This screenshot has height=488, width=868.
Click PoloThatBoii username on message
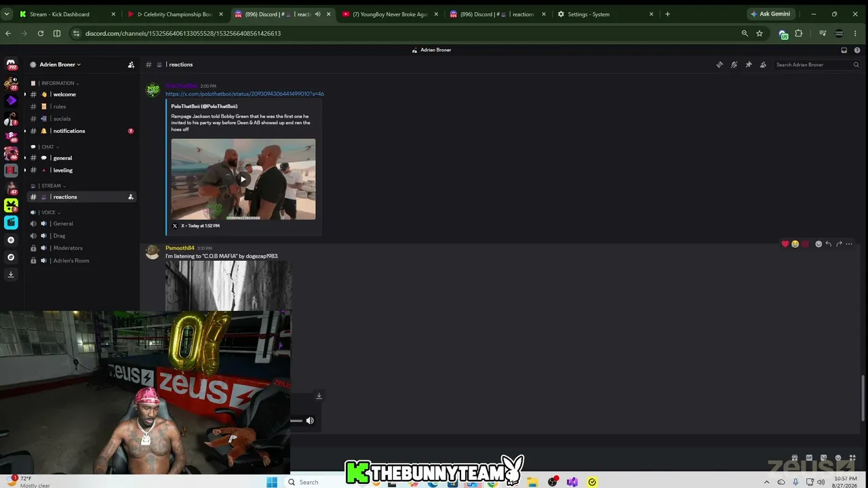pos(181,86)
